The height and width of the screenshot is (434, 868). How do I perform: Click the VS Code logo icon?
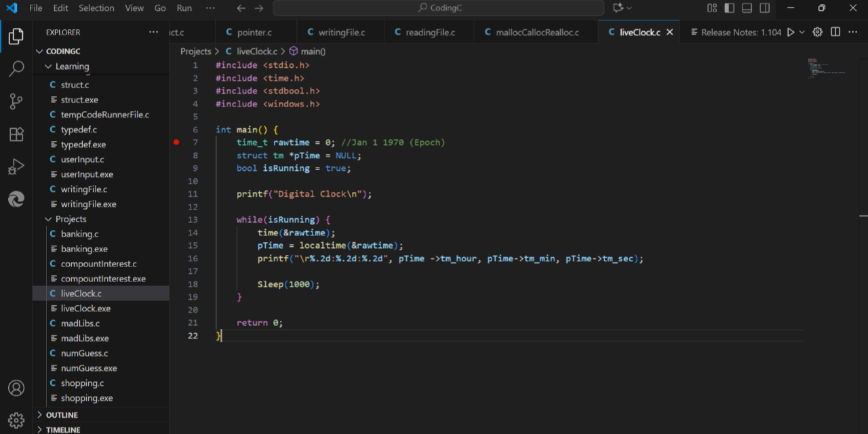pyautogui.click(x=12, y=8)
